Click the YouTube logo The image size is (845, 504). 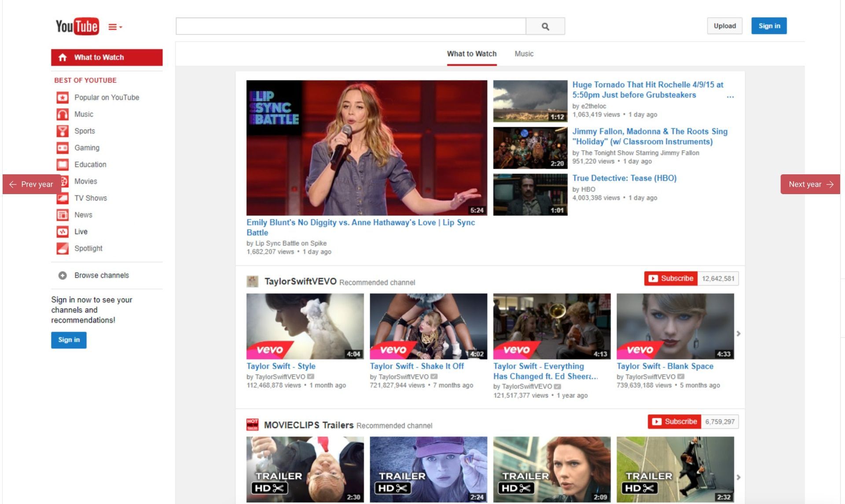(77, 26)
